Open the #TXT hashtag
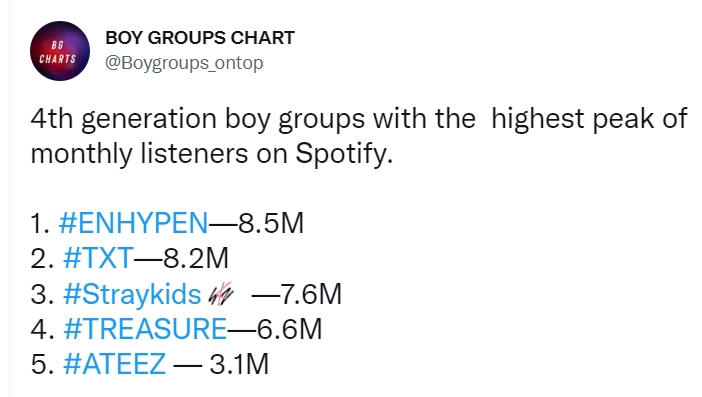Image resolution: width=702 pixels, height=397 pixels. [x=98, y=258]
